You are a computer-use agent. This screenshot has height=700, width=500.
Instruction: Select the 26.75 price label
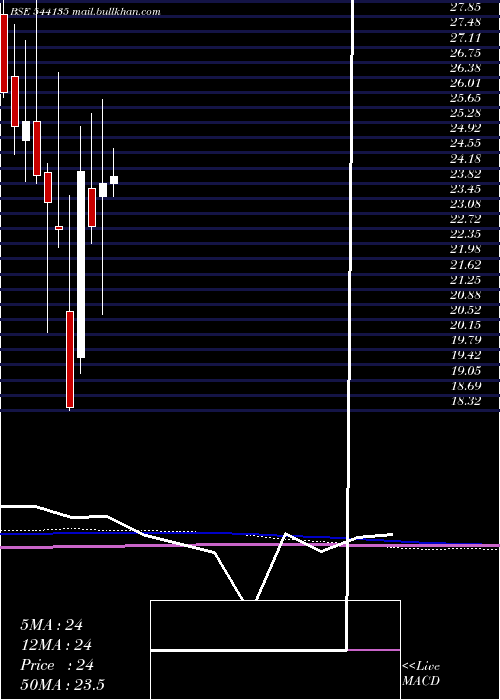point(465,53)
